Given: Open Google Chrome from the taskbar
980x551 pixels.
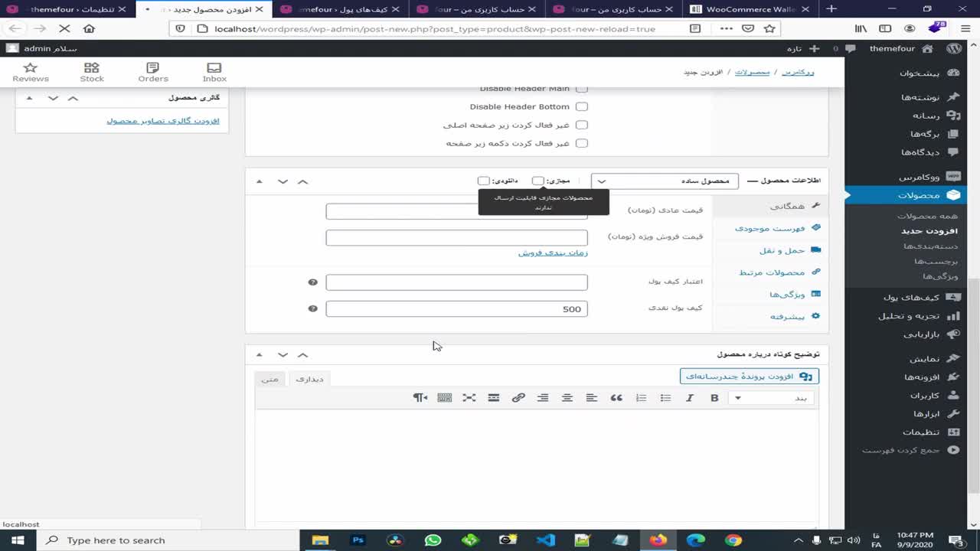Looking at the screenshot, I should click(733, 540).
